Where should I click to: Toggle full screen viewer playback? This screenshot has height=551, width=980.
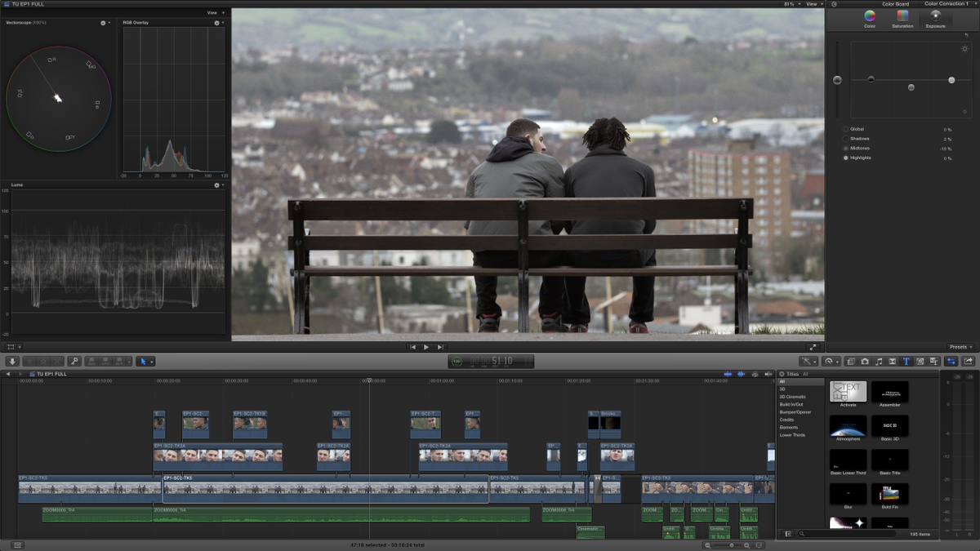813,347
